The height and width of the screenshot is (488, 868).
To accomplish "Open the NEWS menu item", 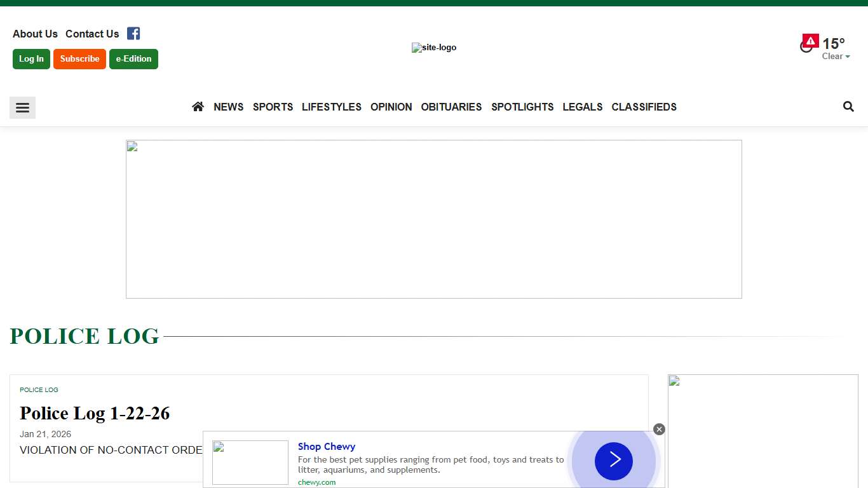I will click(228, 107).
